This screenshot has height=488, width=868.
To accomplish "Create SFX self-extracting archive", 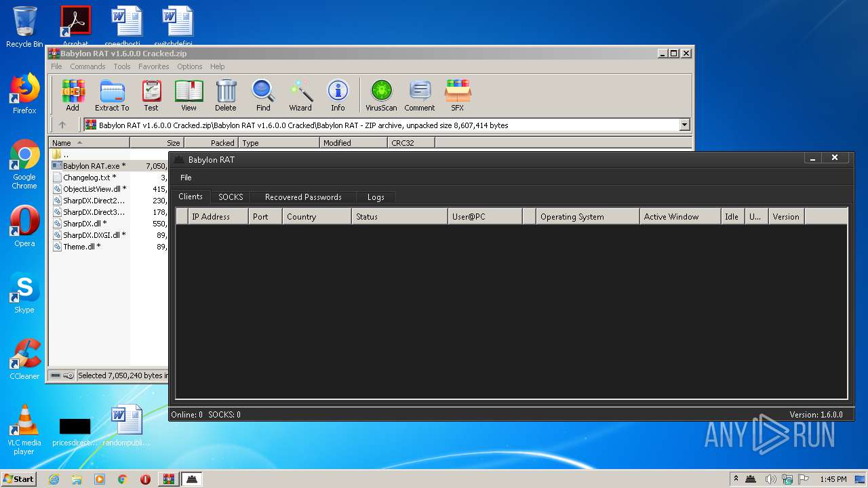I will coord(458,96).
